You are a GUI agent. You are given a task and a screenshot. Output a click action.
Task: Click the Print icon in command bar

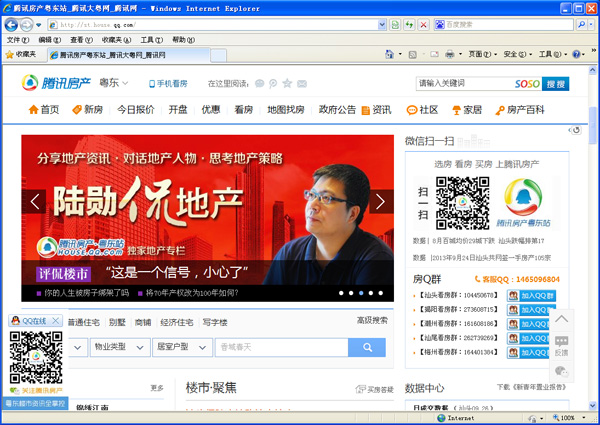click(450, 54)
